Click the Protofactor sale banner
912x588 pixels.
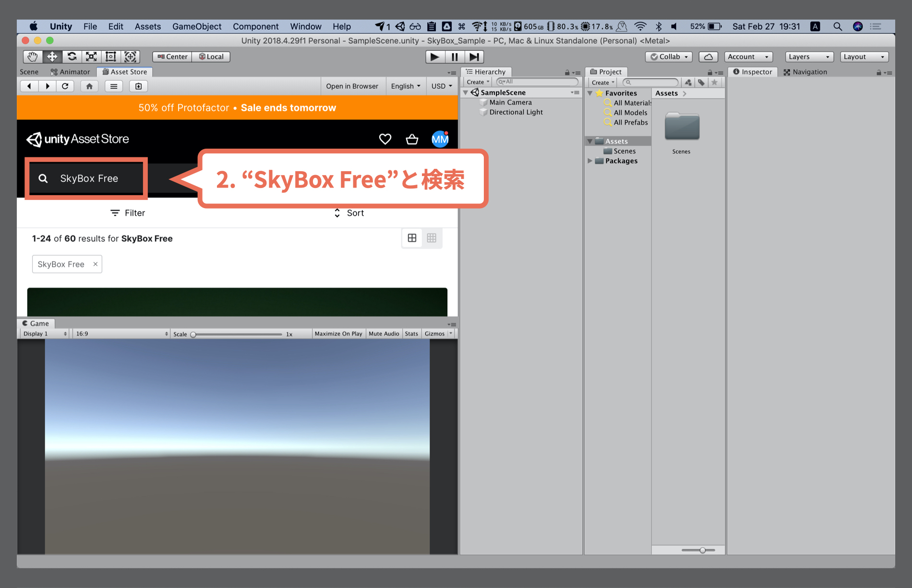pos(237,108)
